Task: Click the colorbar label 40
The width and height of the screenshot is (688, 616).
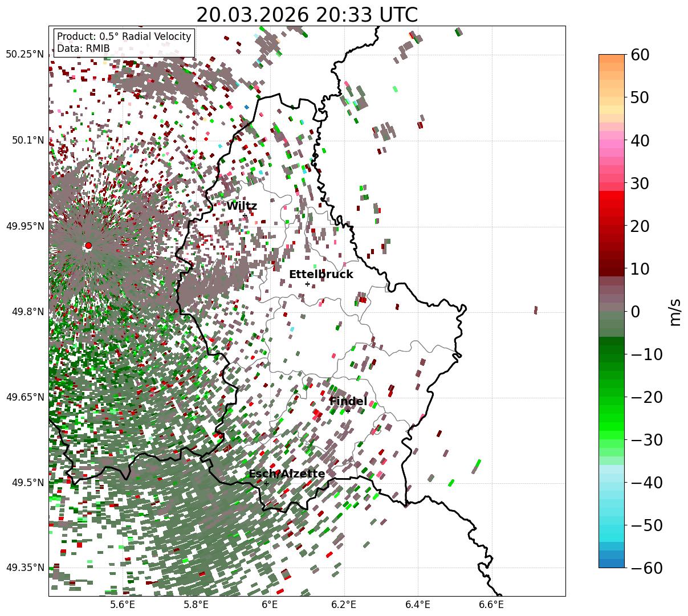Action: point(641,140)
